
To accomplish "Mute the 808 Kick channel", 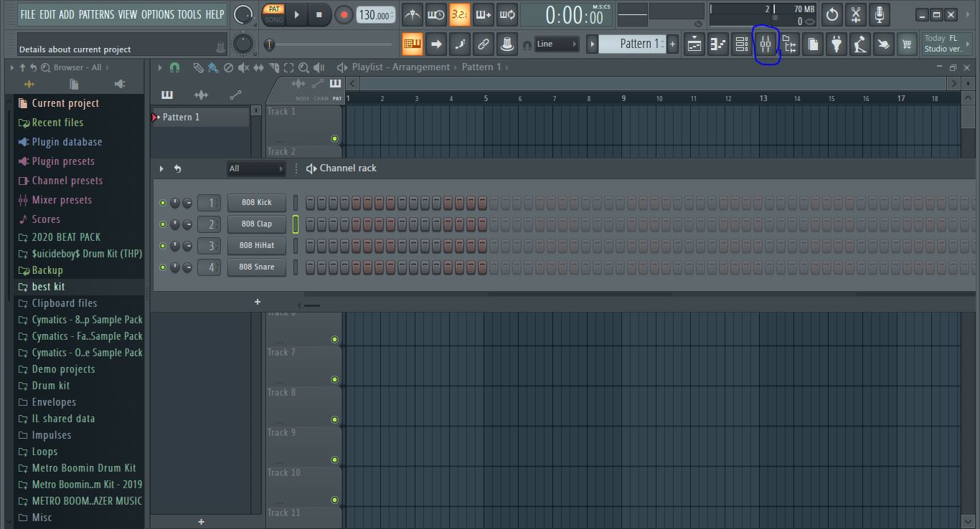I will tap(163, 203).
